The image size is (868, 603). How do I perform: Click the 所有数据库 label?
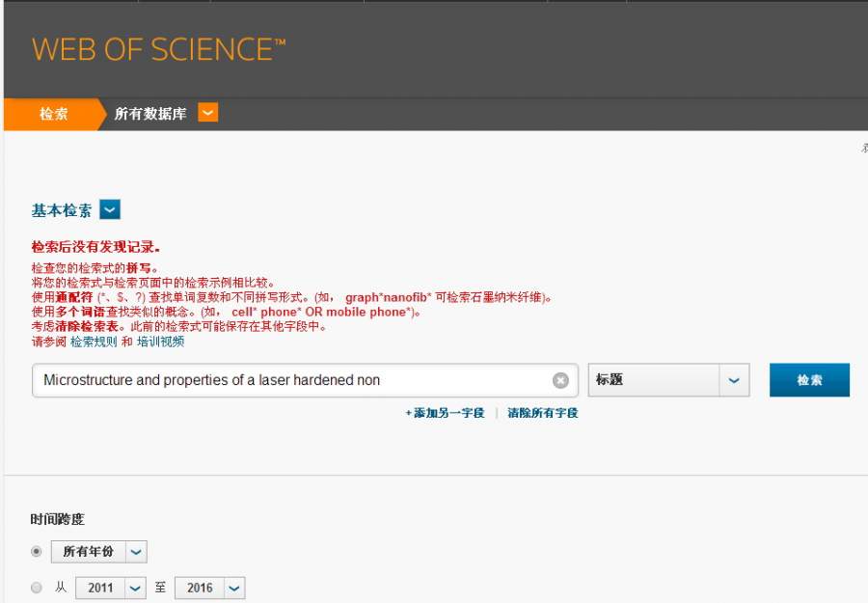pos(150,114)
